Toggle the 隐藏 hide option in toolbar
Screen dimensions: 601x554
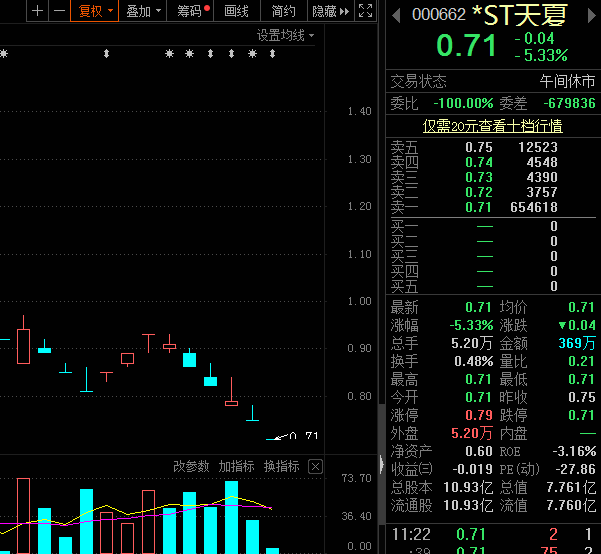[x=324, y=11]
